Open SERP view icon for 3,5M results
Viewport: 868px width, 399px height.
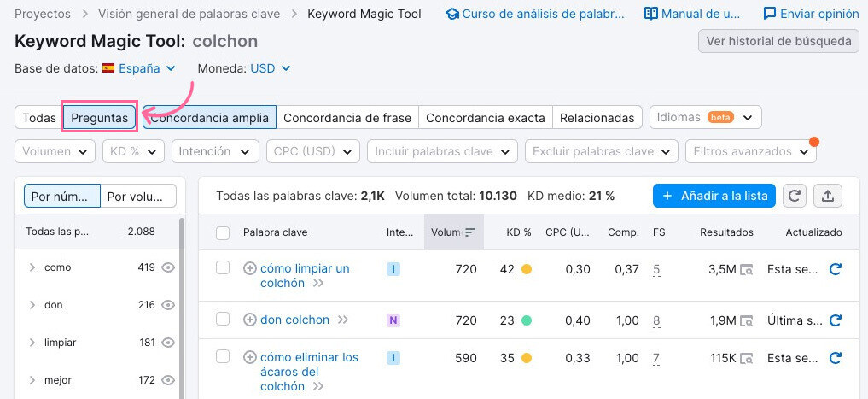747,270
